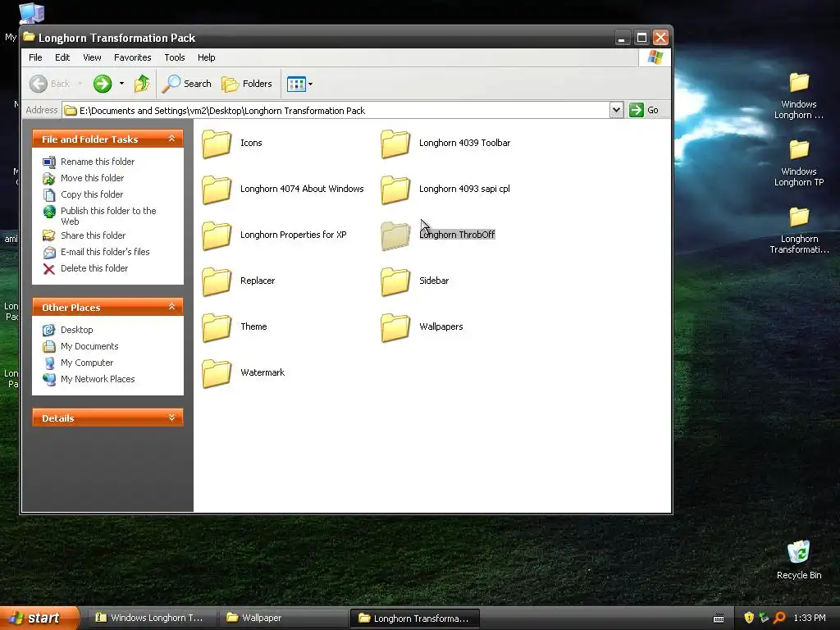Select Windows Longhorn TP desktop folder
840x630 pixels.
click(x=799, y=163)
